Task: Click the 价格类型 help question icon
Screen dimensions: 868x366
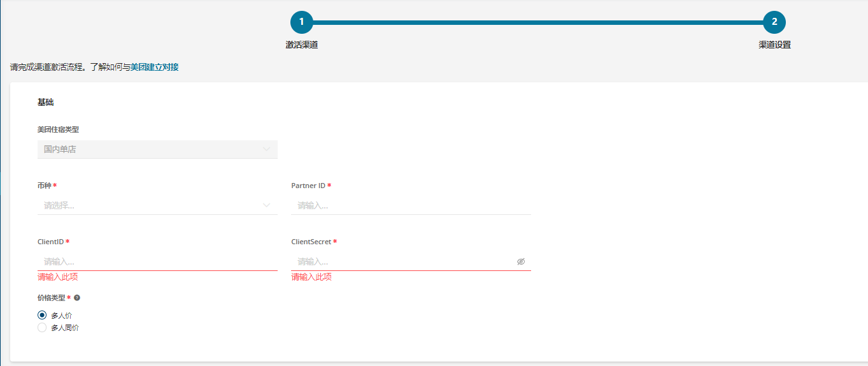Action: click(x=77, y=298)
